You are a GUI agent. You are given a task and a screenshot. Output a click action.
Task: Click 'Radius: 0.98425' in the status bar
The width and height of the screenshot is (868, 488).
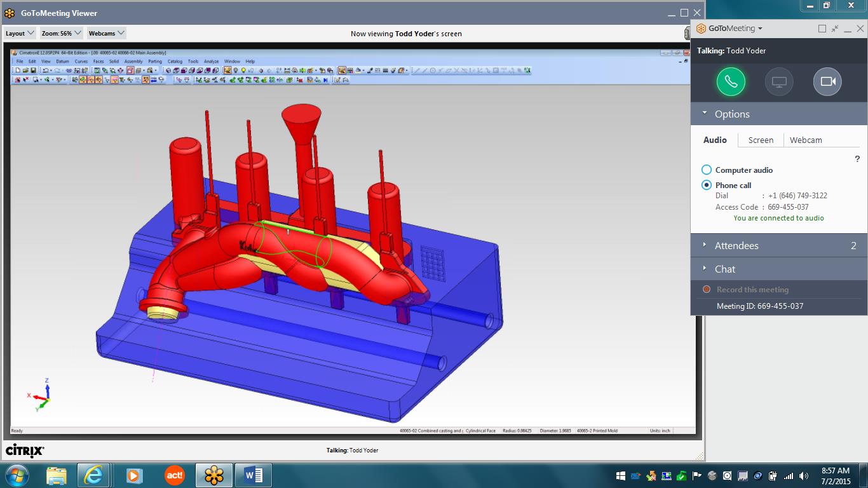coord(518,431)
